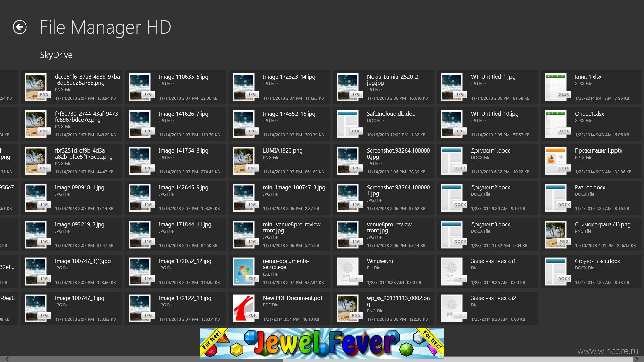Click date 10/16/2013 12:02 PM
Image resolution: width=644 pixels, height=362 pixels.
[387, 135]
